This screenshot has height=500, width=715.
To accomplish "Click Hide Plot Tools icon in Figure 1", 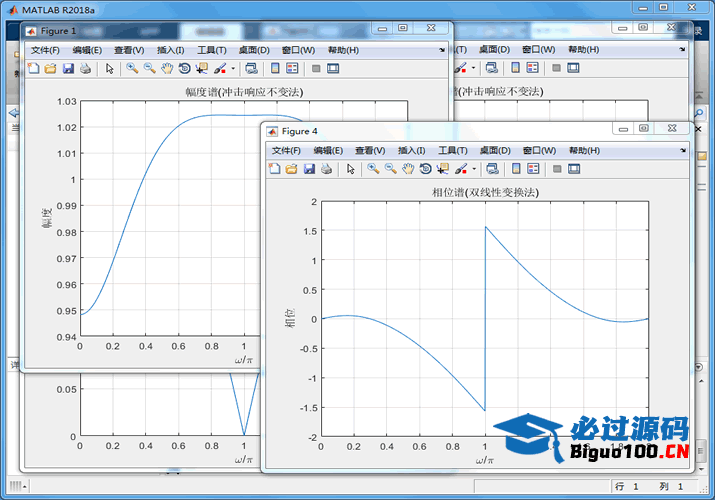I will [x=316, y=68].
